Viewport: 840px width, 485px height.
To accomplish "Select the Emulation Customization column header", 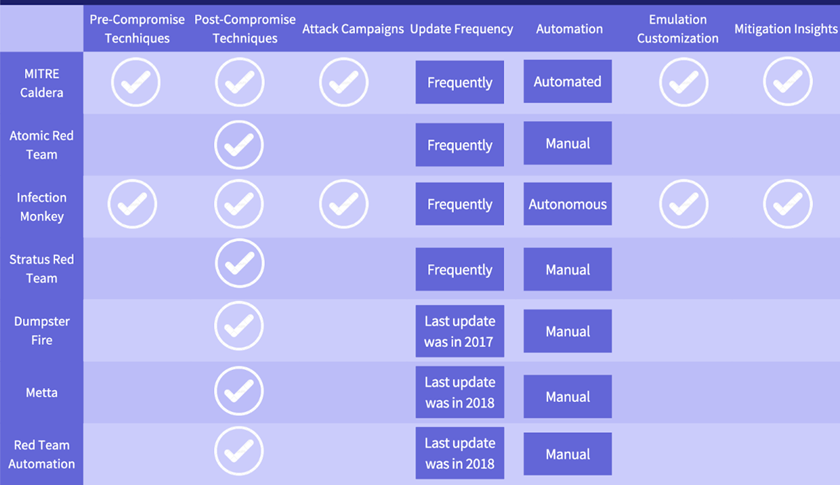I will [678, 29].
